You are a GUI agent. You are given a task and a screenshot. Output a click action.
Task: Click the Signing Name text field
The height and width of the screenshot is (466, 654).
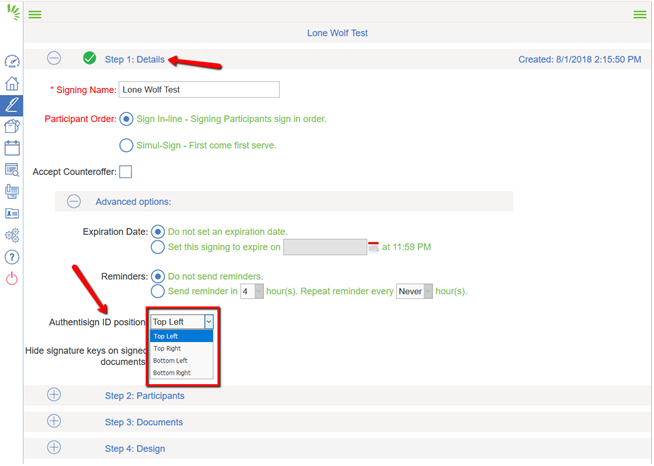(x=198, y=90)
